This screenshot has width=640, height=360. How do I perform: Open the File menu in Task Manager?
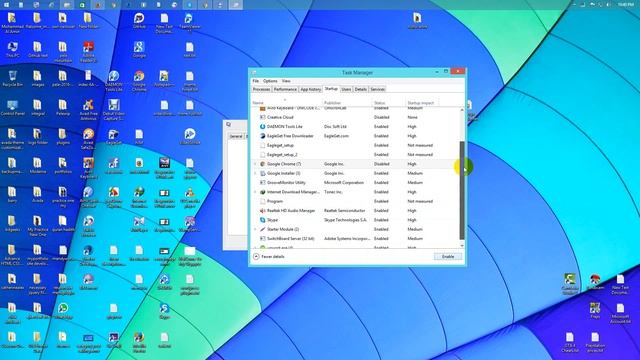[x=256, y=81]
